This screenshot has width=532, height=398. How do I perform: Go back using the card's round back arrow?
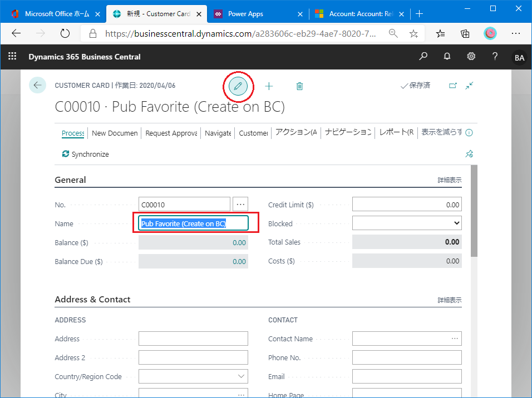click(x=37, y=85)
